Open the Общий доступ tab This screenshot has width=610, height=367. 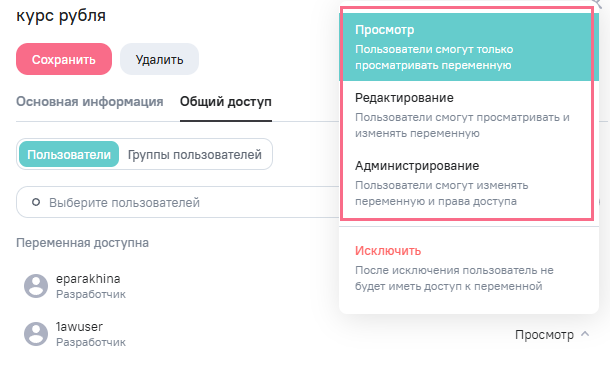[x=226, y=102]
